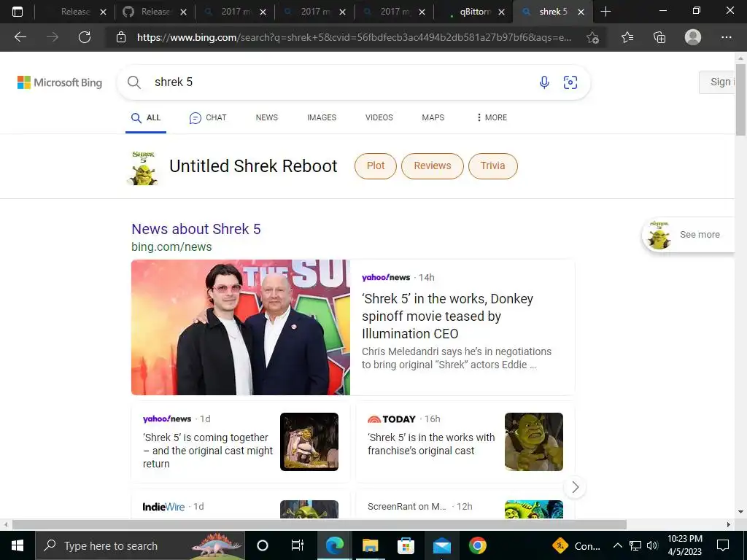Open File Explorer from the taskbar
Screen dimensions: 747x560
pyautogui.click(x=370, y=545)
